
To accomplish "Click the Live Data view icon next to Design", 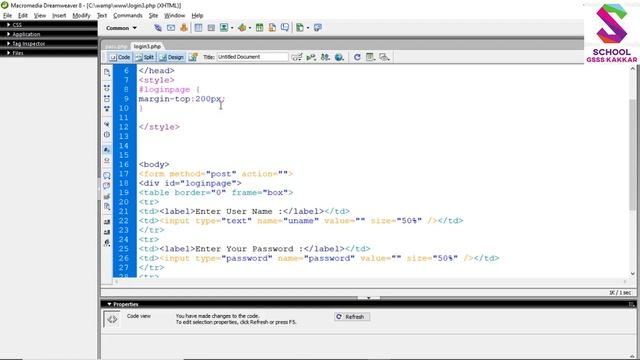I will click(193, 57).
